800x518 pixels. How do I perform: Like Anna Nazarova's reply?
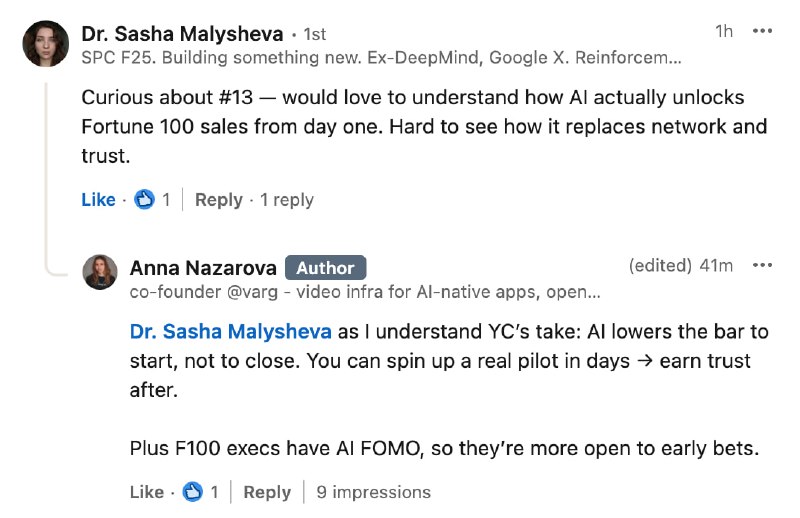(x=147, y=492)
